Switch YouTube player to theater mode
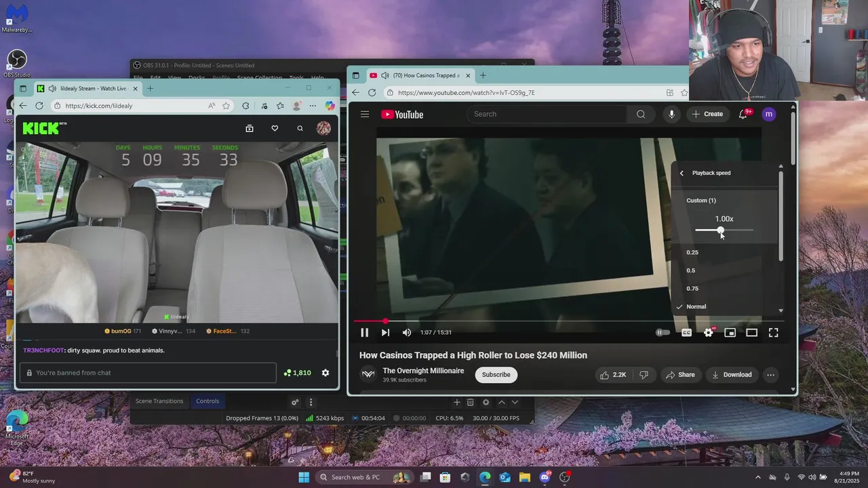Viewport: 868px width, 488px height. tap(751, 333)
